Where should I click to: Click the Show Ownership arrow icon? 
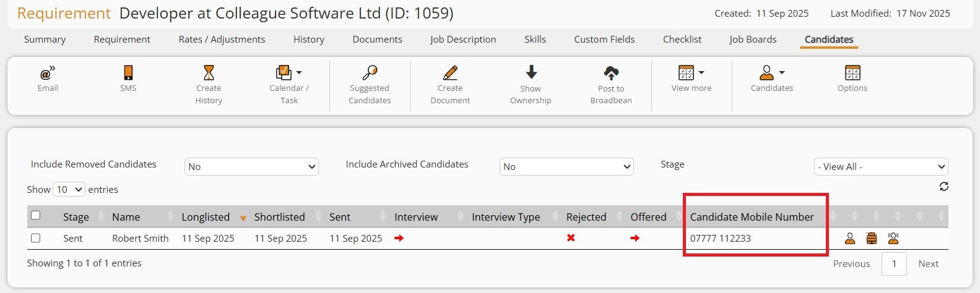click(x=531, y=72)
